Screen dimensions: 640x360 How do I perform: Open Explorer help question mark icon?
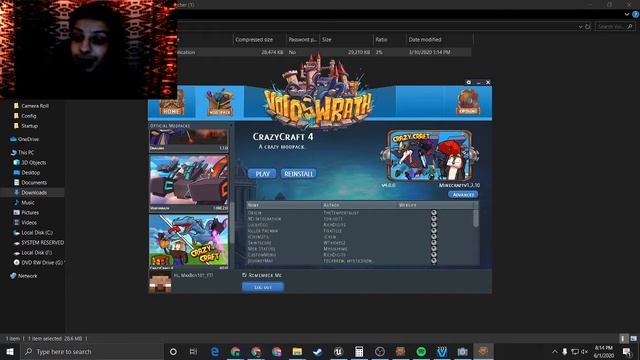click(635, 14)
